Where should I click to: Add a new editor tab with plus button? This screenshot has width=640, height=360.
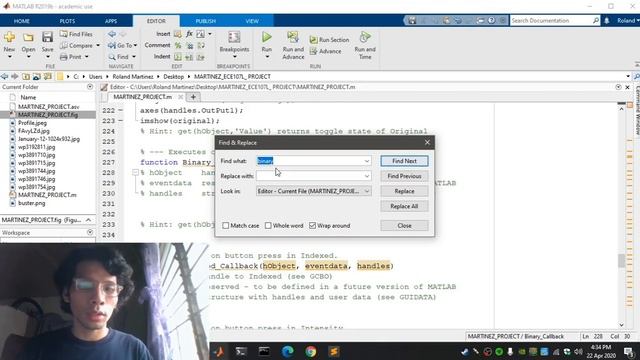(193, 97)
